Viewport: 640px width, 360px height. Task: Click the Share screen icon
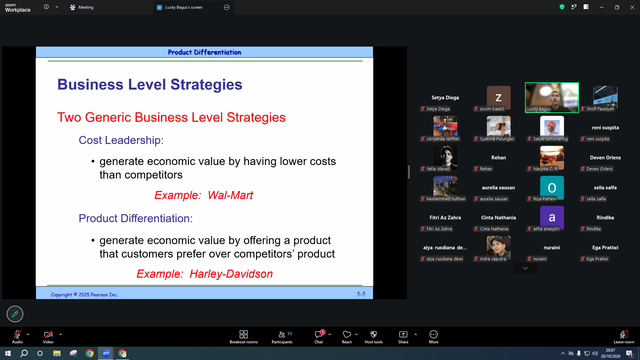click(x=403, y=337)
